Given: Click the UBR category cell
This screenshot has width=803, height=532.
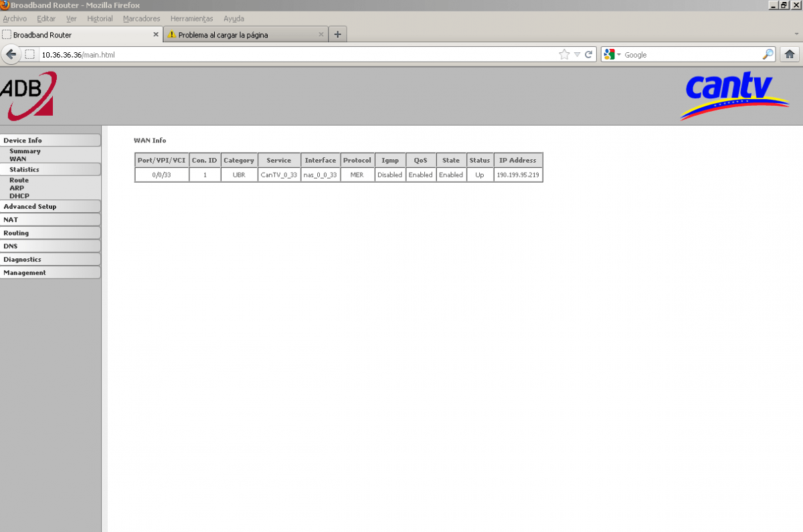Looking at the screenshot, I should pyautogui.click(x=239, y=175).
